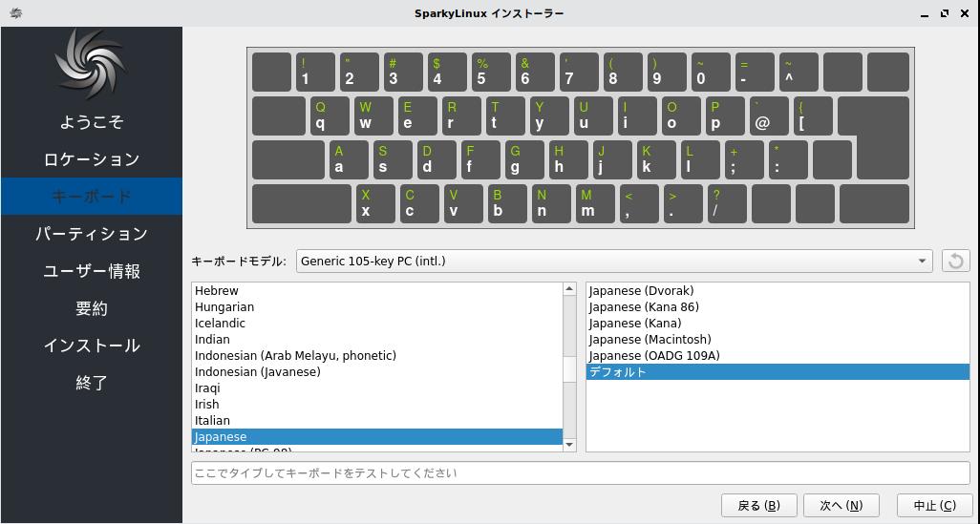This screenshot has height=524, width=980.
Task: Click the L key on keyboard preview
Action: [x=700, y=160]
